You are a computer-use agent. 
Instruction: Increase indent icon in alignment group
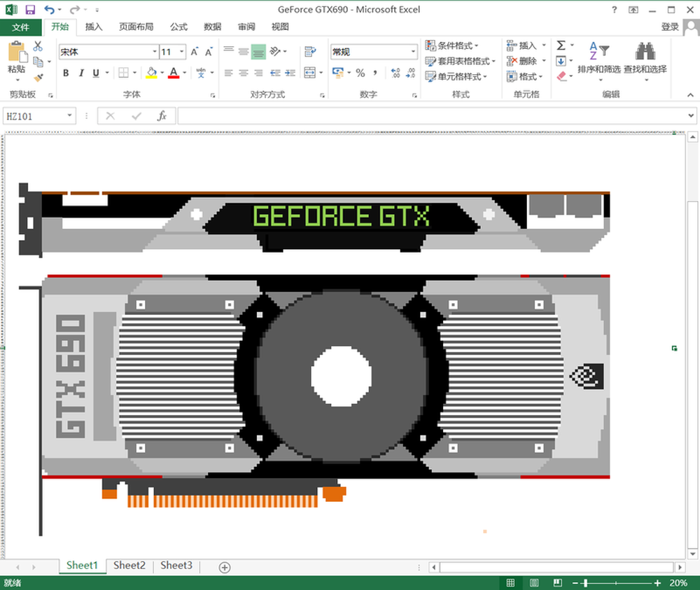point(290,73)
